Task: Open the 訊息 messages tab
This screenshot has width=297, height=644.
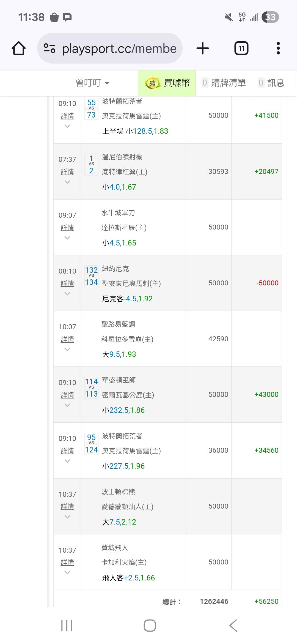Action: click(271, 83)
